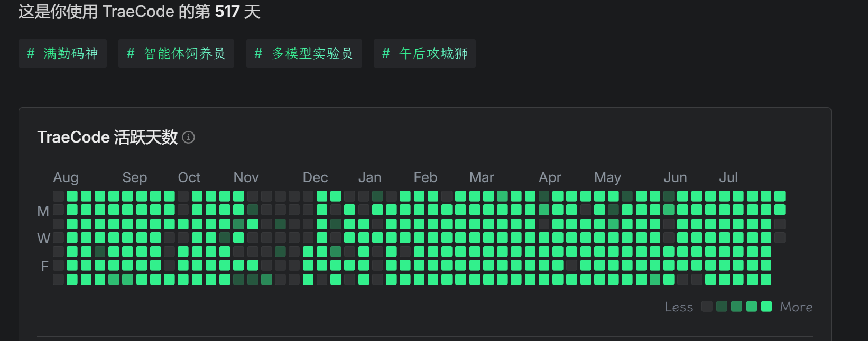Click the TraeCode 活跃天数 heading
The height and width of the screenshot is (341, 868).
(x=107, y=137)
